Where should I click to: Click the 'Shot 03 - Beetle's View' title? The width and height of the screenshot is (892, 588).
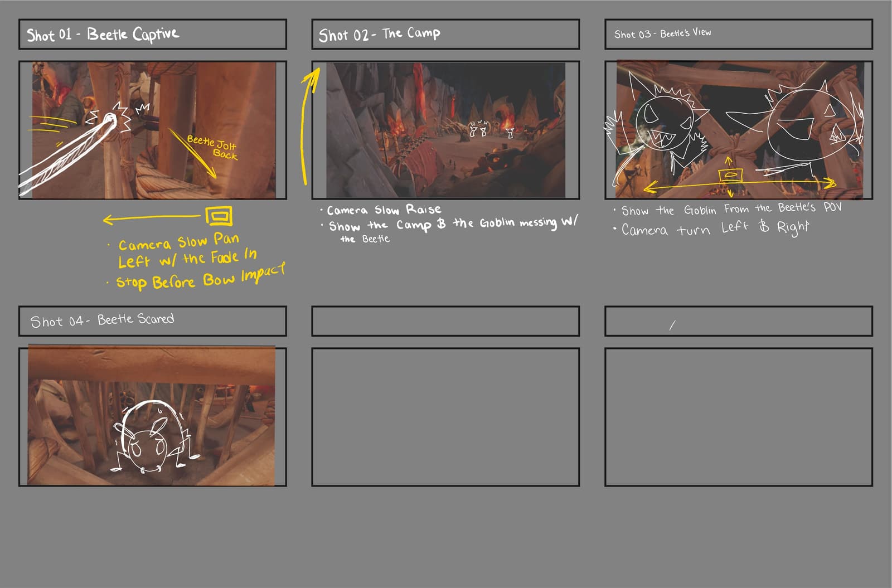[x=662, y=33]
